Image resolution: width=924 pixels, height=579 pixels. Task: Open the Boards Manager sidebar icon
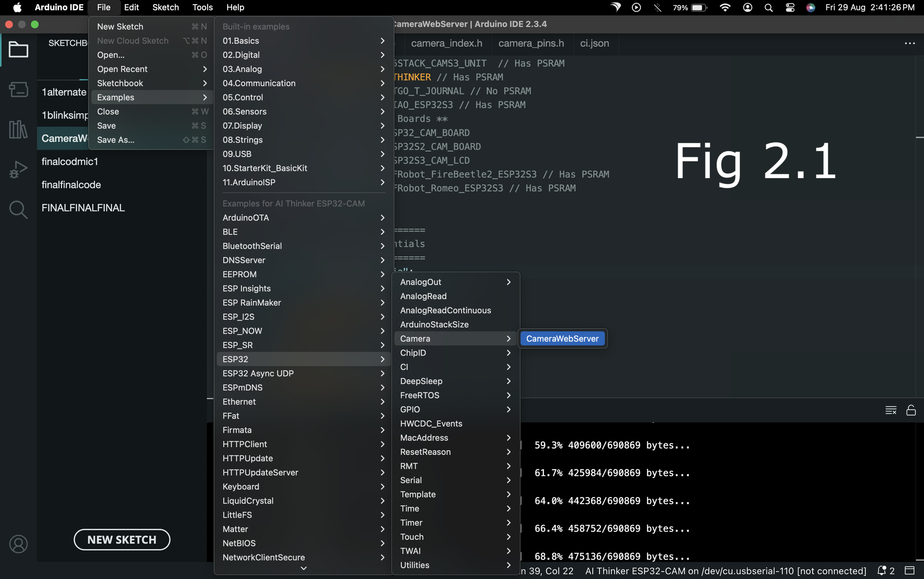18,89
